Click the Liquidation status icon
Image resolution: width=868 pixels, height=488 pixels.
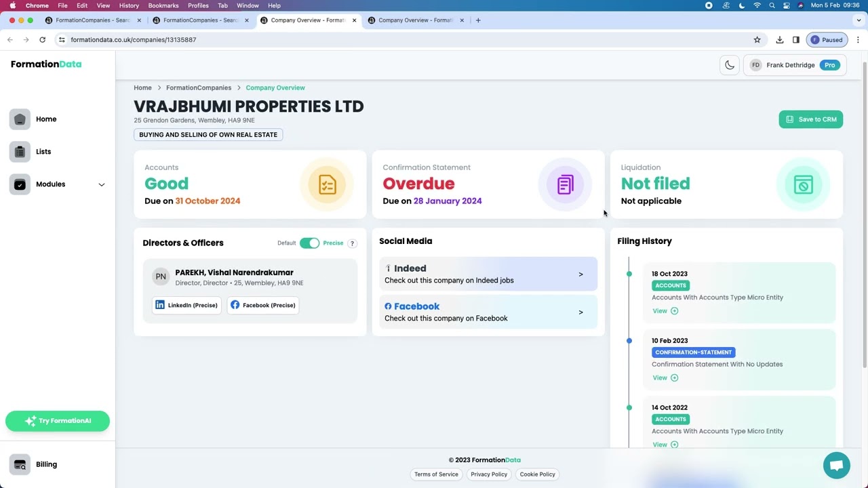(804, 184)
